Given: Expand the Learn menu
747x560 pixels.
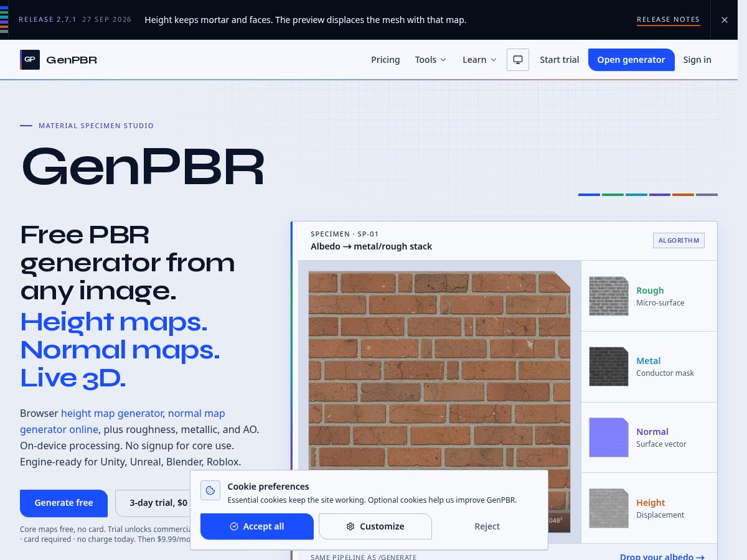Looking at the screenshot, I should point(479,60).
